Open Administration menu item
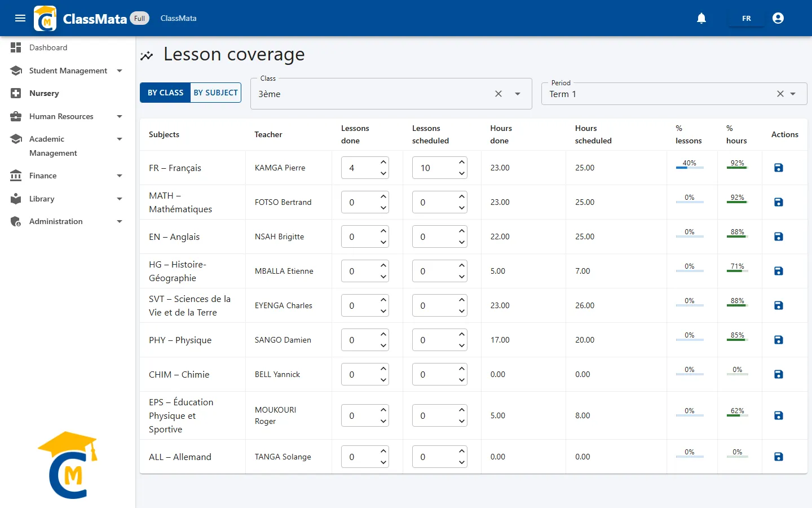The width and height of the screenshot is (812, 508). click(68, 221)
